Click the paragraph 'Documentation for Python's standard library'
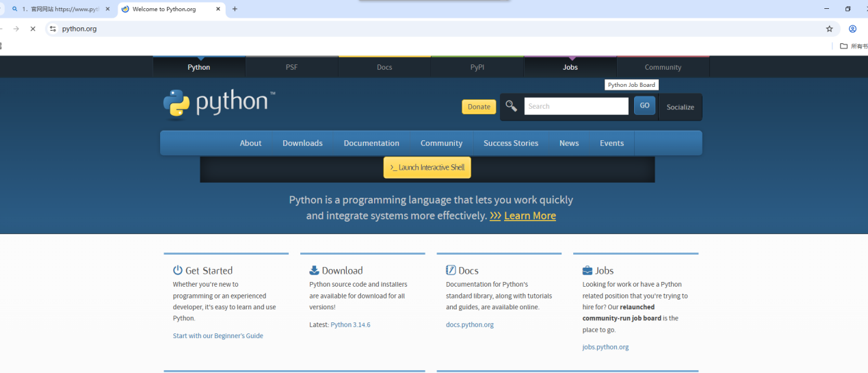 (x=499, y=296)
